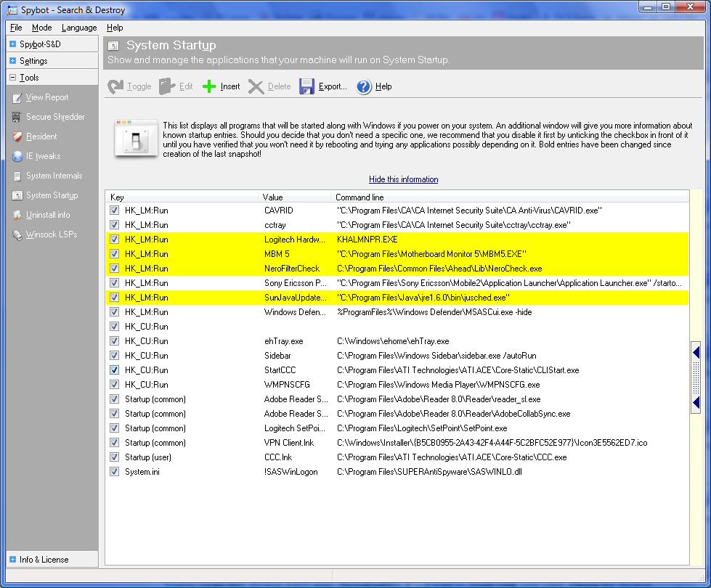Select the MSASCui.exe -hide command line
The width and height of the screenshot is (711, 588).
click(x=434, y=312)
